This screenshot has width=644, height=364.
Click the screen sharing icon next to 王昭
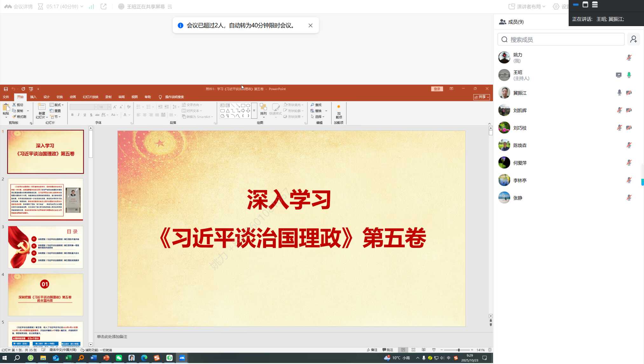[618, 75]
